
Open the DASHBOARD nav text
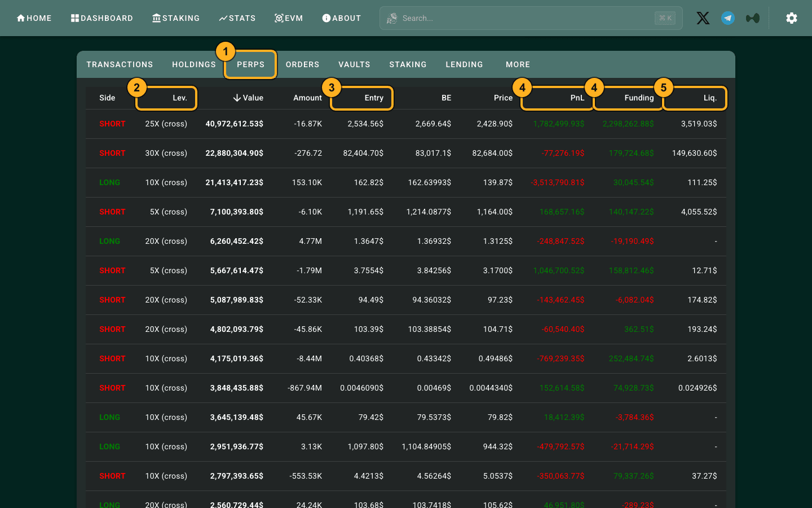107,18
